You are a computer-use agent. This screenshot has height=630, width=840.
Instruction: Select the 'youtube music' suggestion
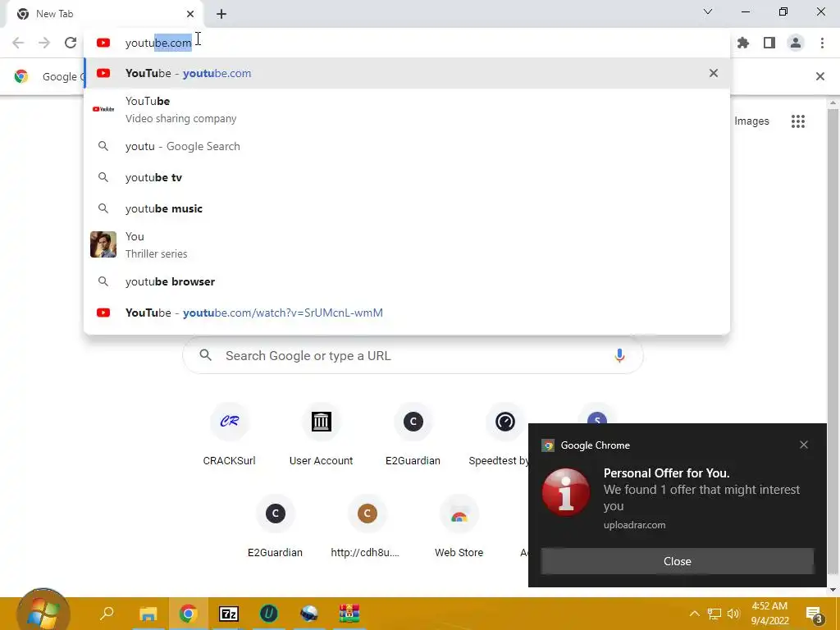click(x=407, y=208)
